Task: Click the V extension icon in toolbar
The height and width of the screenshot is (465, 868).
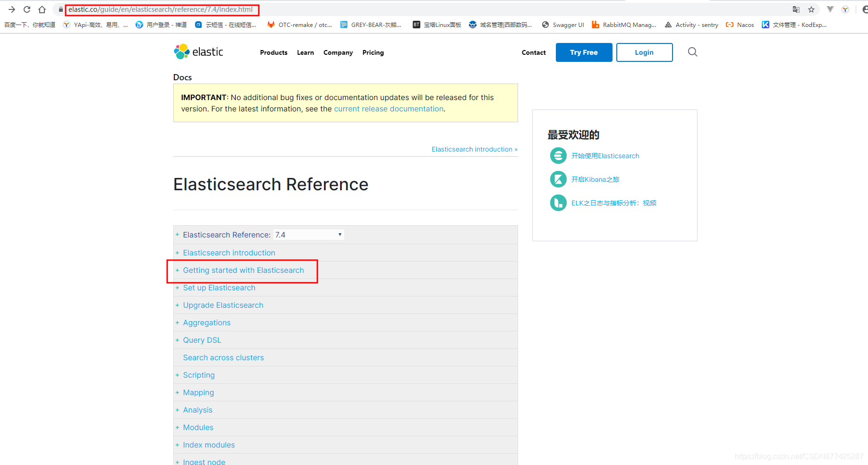Action: coord(830,9)
